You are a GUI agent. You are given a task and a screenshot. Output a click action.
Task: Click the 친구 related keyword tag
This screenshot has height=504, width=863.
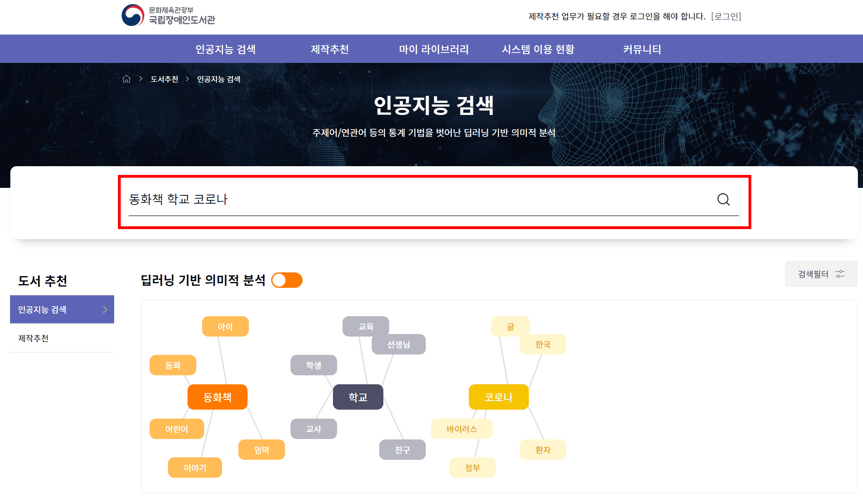click(403, 449)
